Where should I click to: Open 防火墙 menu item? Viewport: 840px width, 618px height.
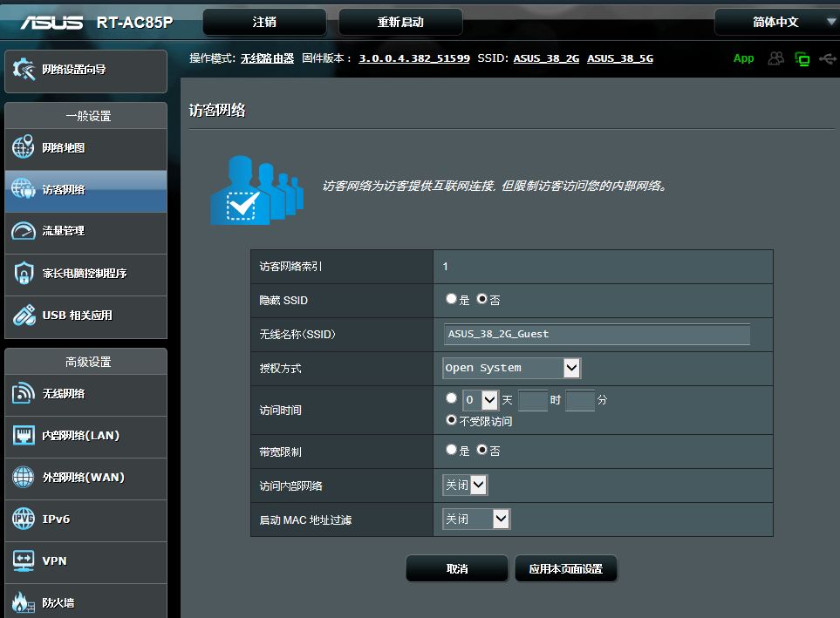point(85,601)
